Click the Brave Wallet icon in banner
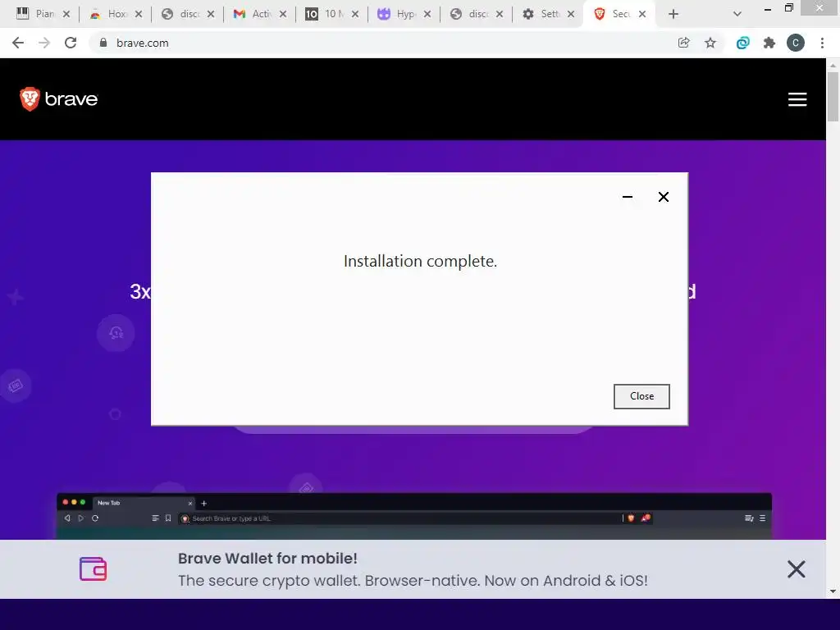The image size is (840, 630). [94, 569]
